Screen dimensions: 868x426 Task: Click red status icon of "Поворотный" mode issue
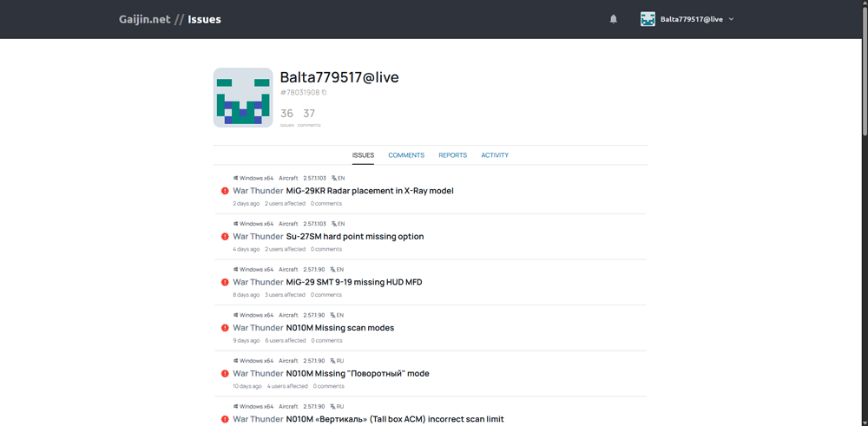[x=225, y=373]
